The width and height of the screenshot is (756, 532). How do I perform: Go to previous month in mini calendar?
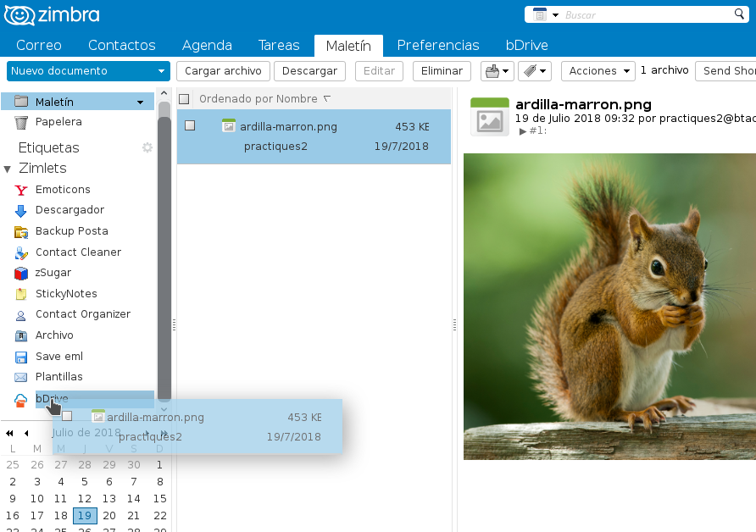coord(26,433)
